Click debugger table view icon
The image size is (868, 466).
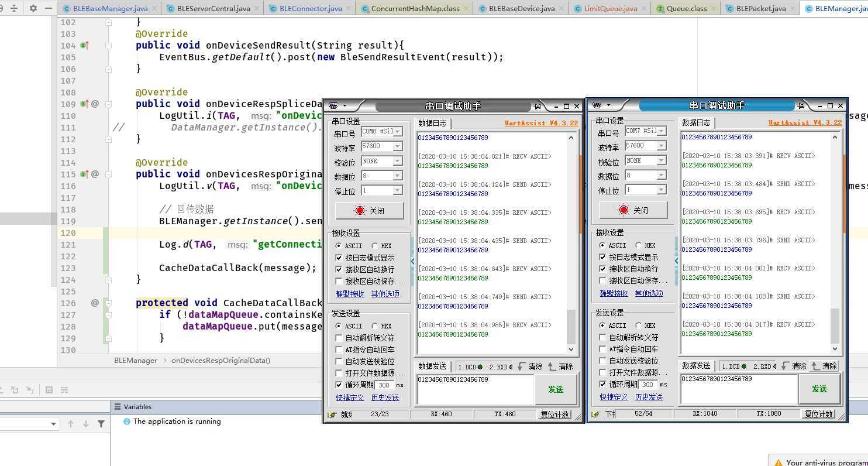[49, 390]
